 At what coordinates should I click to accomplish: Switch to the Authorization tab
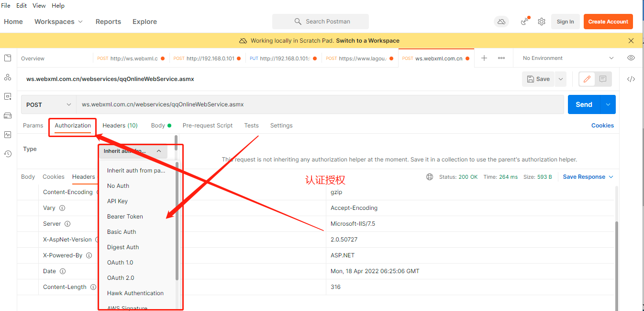tap(73, 126)
